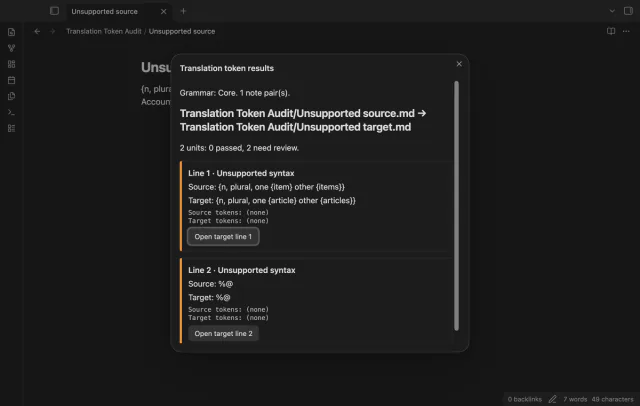Toggle the left sidebar icon near tabs
Image resolution: width=640 pixels, height=406 pixels.
coord(54,11)
